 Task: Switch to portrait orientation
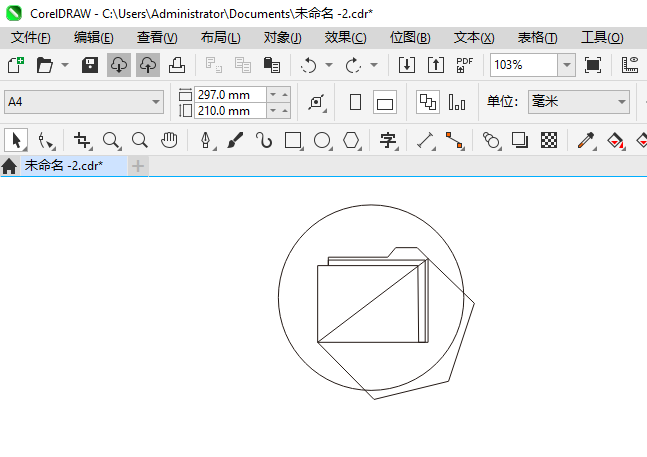pos(355,102)
